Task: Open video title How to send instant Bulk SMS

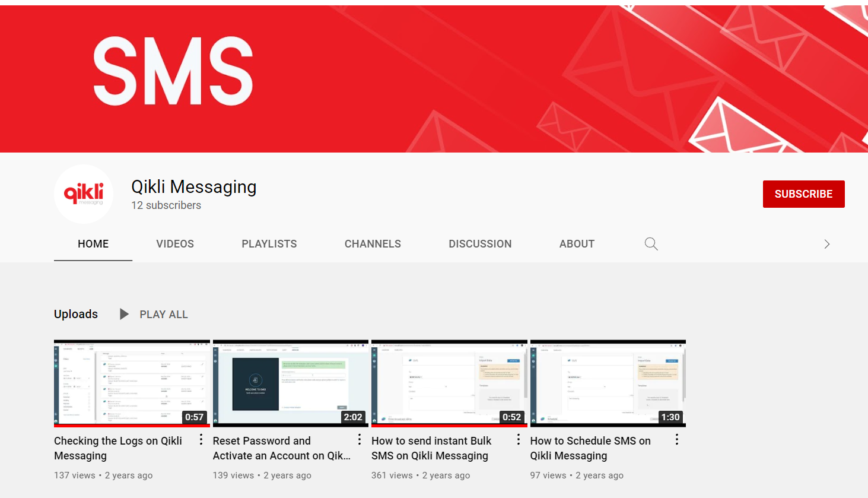Action: (431, 448)
